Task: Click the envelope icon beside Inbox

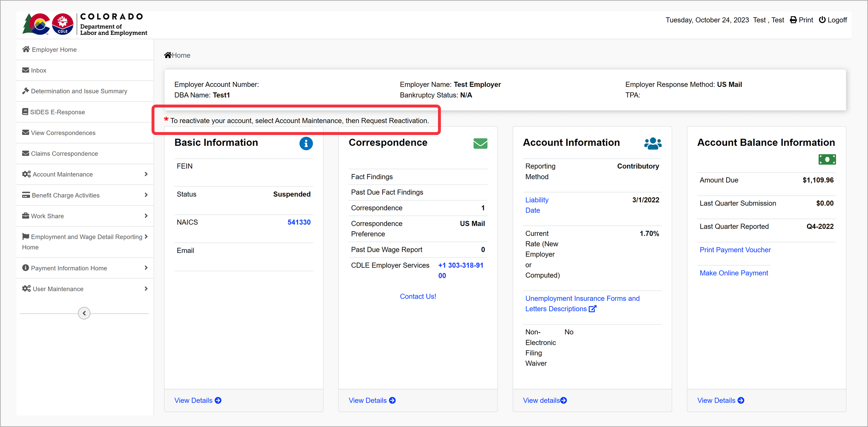Action: click(26, 70)
